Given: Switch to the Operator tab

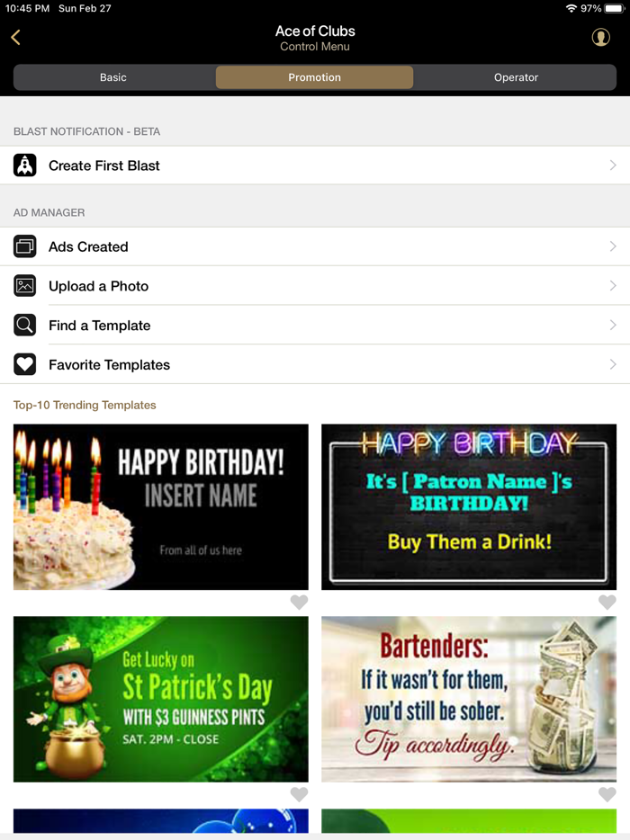Looking at the screenshot, I should pyautogui.click(x=516, y=77).
